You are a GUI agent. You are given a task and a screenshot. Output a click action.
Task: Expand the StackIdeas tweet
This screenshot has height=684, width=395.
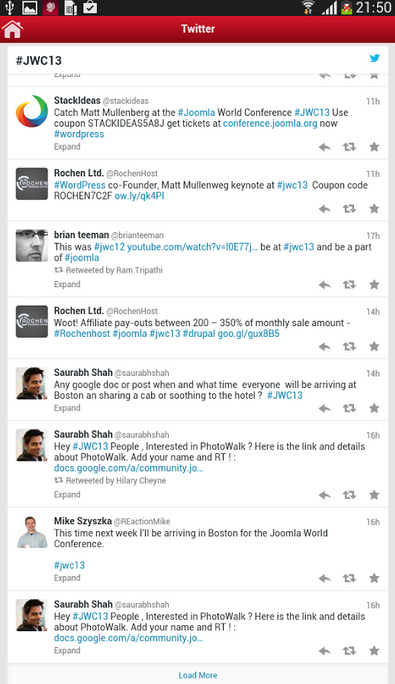67,147
